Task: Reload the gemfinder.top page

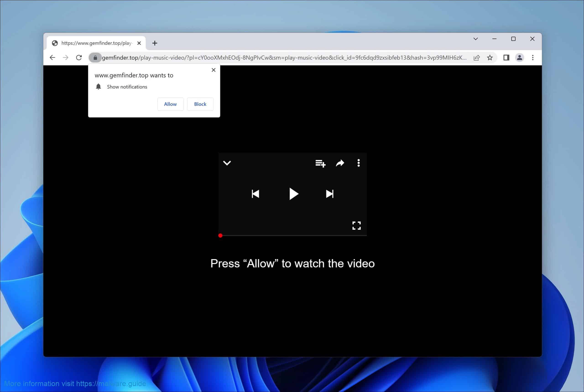Action: pyautogui.click(x=79, y=58)
